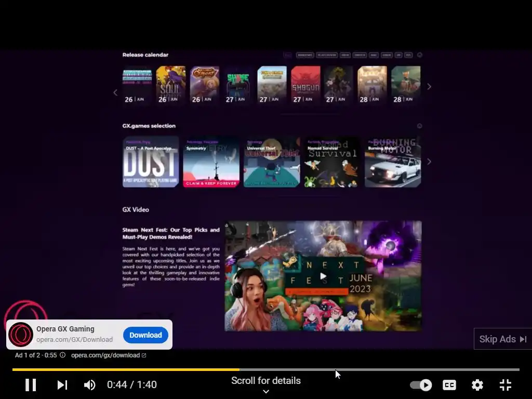The height and width of the screenshot is (399, 532).
Task: Pause the video playback
Action: tap(31, 385)
